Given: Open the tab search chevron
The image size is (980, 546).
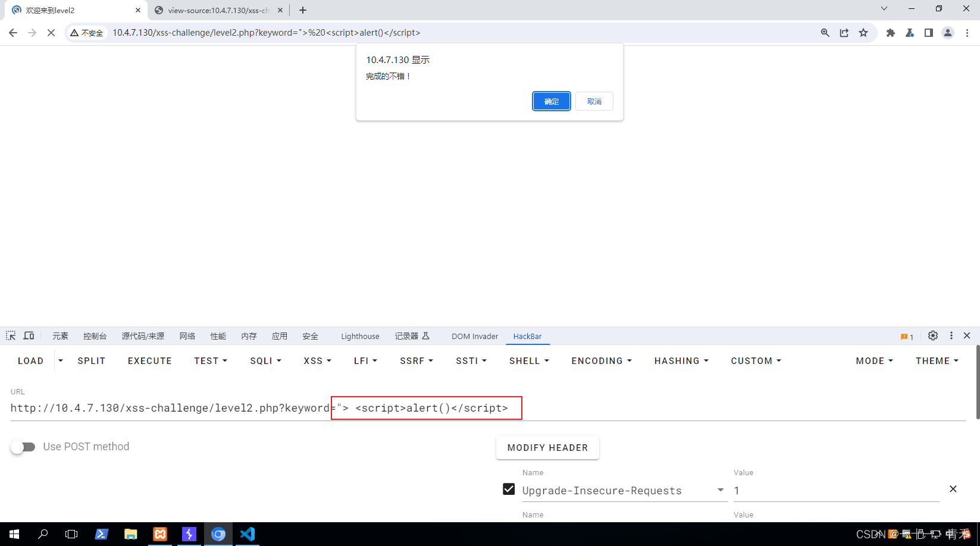Looking at the screenshot, I should click(x=884, y=8).
